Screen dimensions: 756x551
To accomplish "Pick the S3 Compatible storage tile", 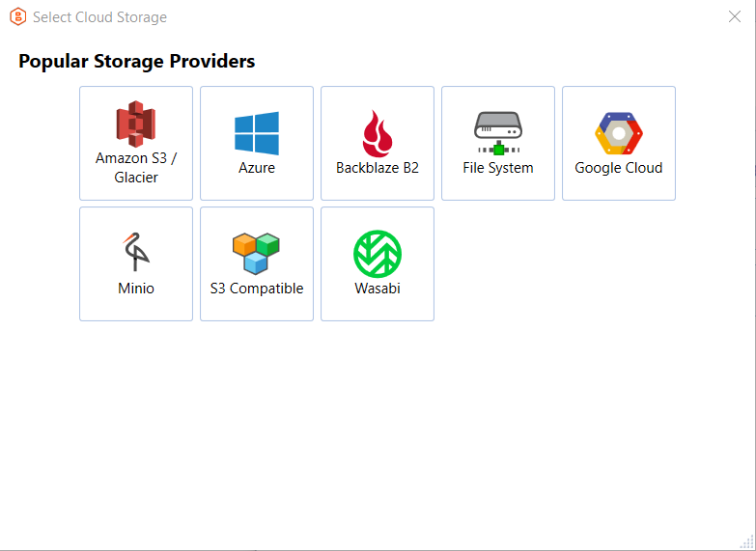I will [257, 263].
